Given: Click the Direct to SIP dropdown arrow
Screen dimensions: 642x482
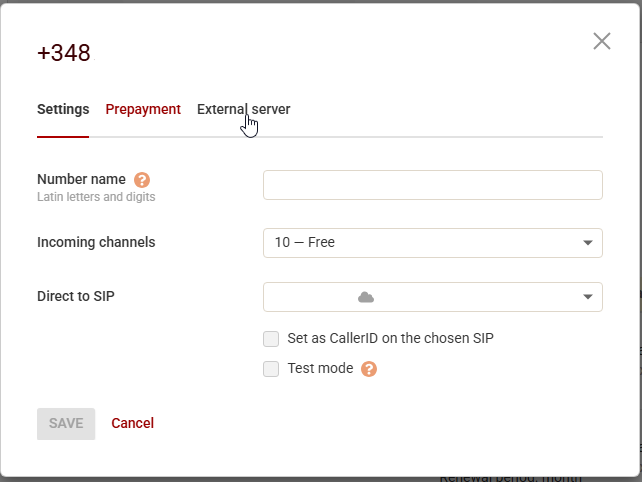Looking at the screenshot, I should tap(588, 297).
